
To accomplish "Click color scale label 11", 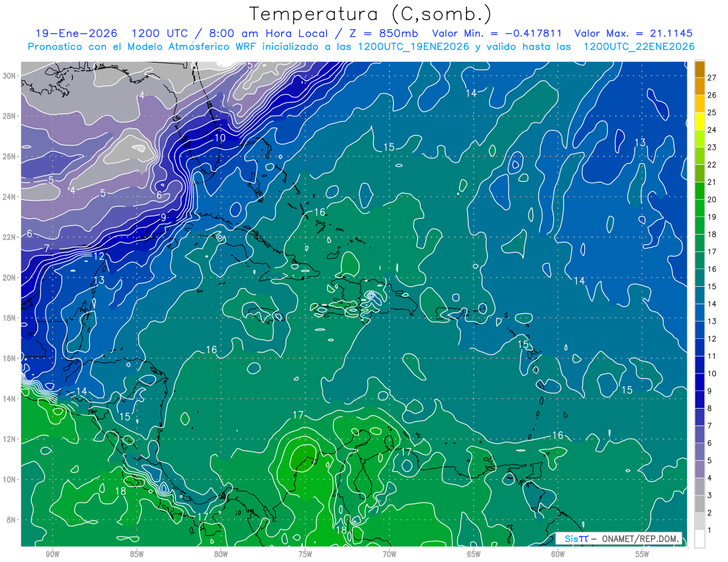I will (x=712, y=356).
